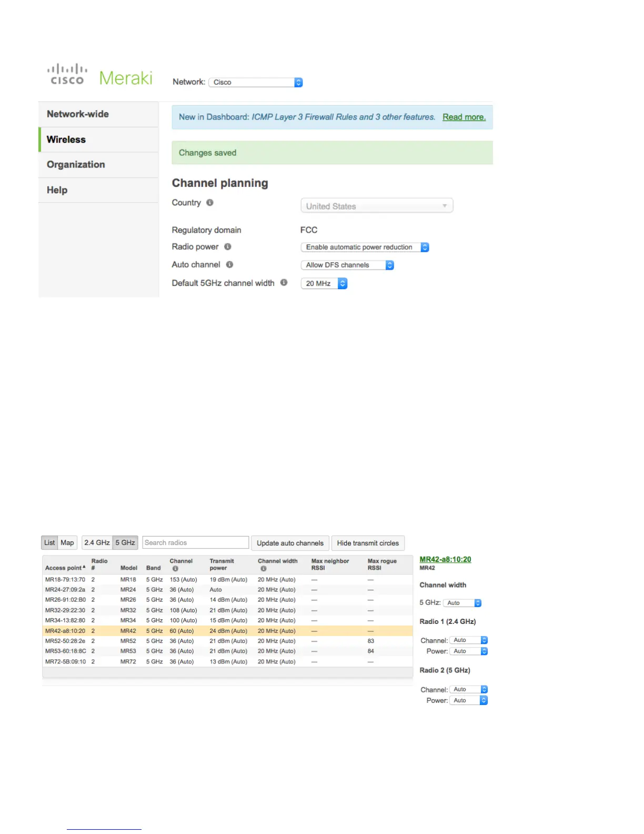
Task: Click the info icon beside Country
Action: [210, 203]
